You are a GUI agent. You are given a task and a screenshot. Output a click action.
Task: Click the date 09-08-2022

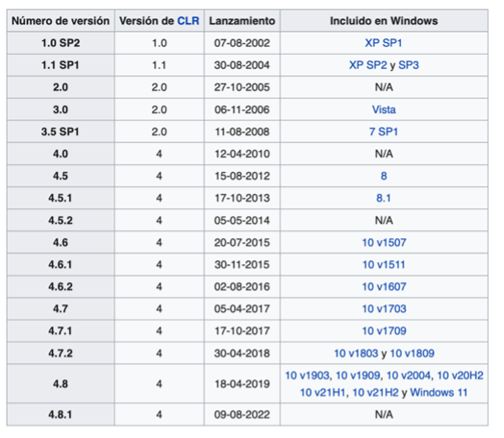(x=242, y=415)
